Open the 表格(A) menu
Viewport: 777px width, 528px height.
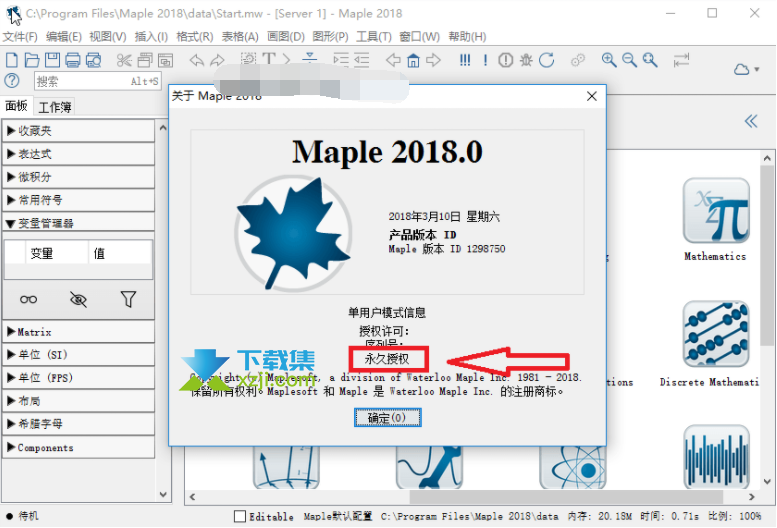(x=240, y=37)
